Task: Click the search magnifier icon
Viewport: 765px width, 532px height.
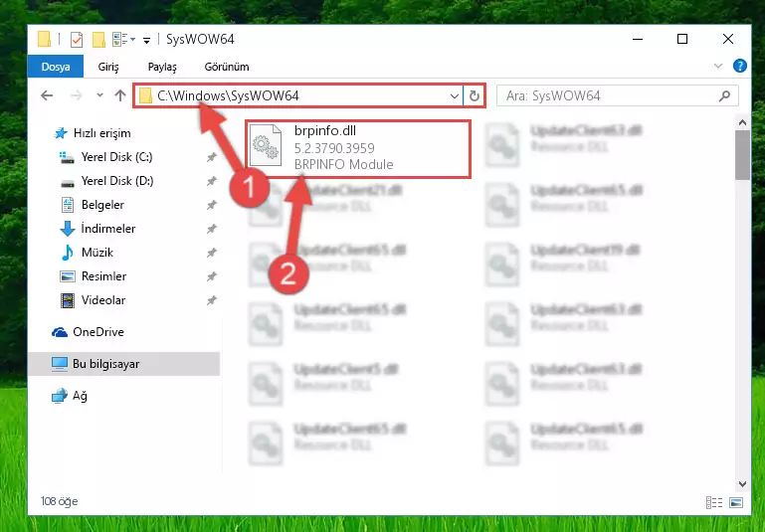Action: pos(724,96)
